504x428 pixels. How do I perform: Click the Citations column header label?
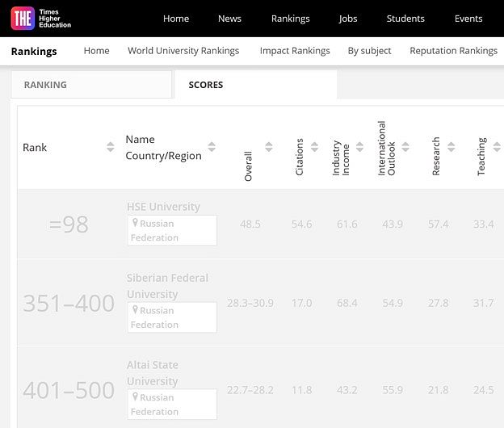coord(299,157)
